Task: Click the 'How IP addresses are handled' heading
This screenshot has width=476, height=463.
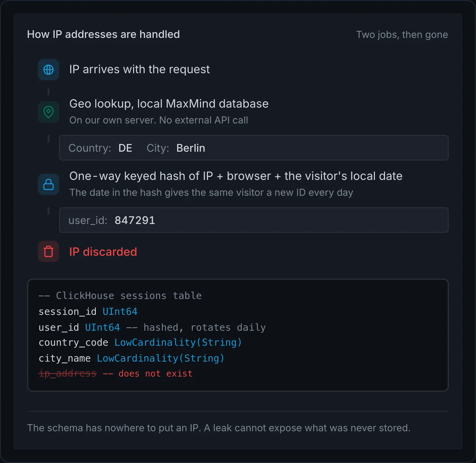Action: [x=103, y=34]
